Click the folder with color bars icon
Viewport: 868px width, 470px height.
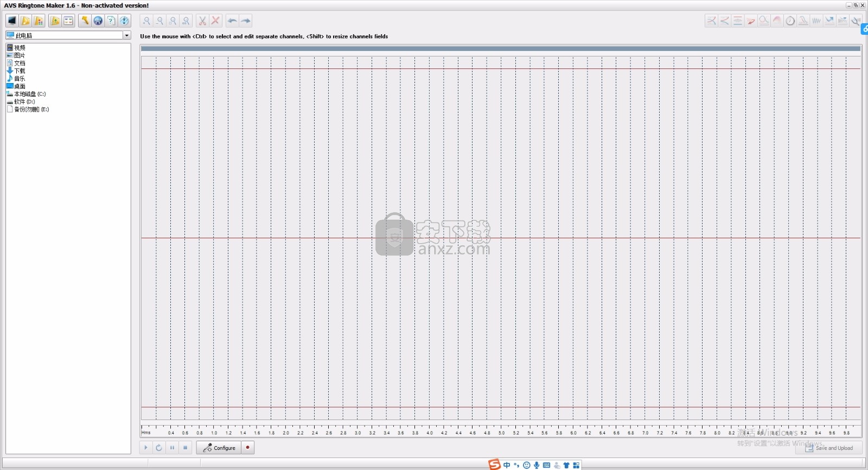[x=39, y=21]
